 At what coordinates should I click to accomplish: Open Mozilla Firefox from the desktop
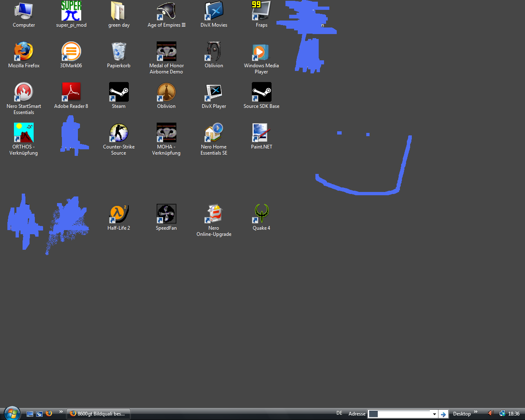tap(24, 55)
